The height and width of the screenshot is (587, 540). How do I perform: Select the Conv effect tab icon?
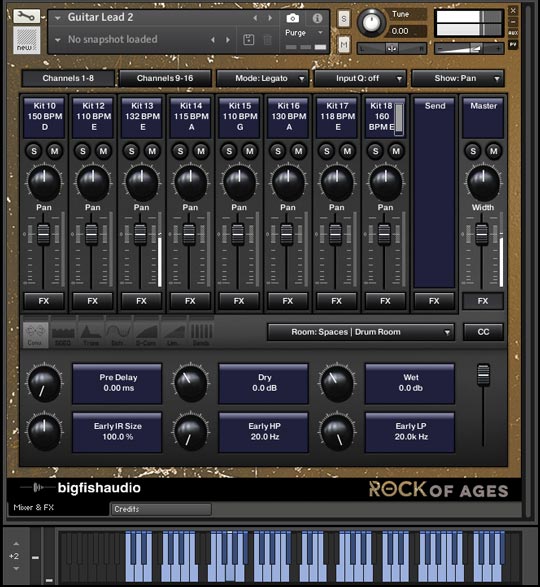[35, 334]
